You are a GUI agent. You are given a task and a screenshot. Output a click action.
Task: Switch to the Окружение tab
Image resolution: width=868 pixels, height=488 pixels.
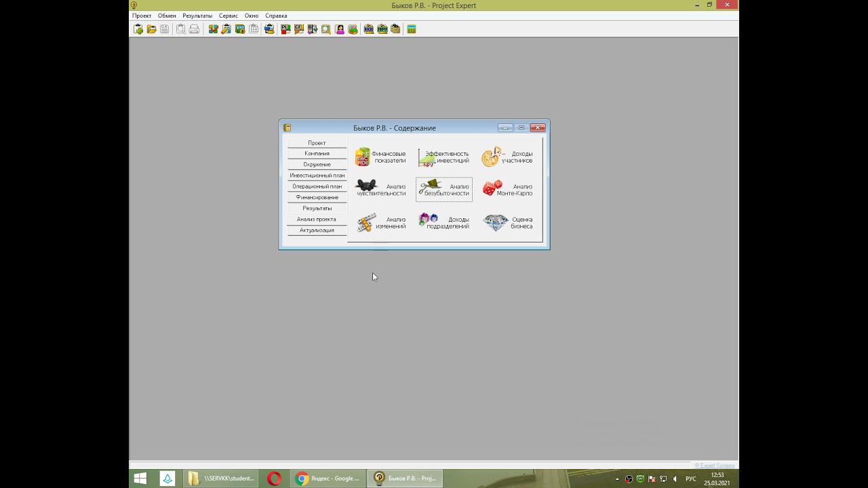click(x=317, y=165)
